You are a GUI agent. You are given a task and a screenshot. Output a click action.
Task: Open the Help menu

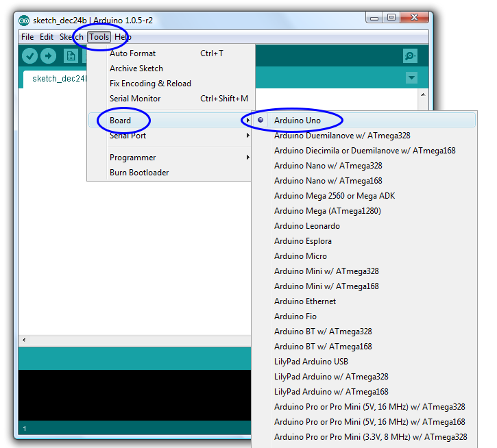tap(123, 37)
